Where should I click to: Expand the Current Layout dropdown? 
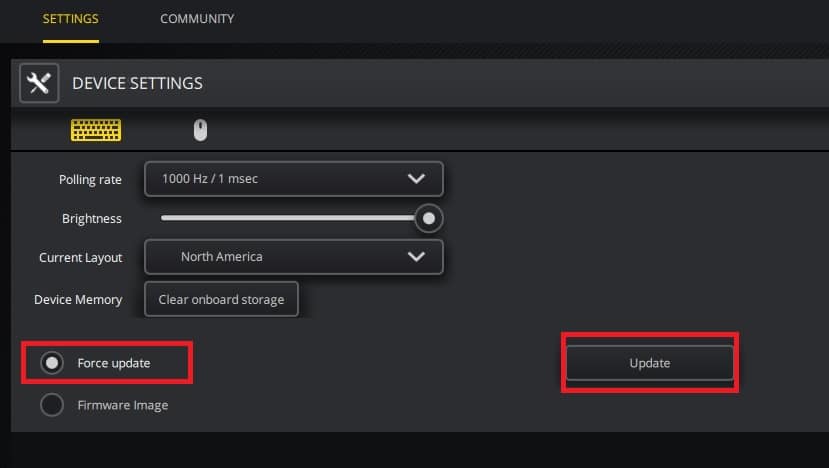[x=293, y=257]
